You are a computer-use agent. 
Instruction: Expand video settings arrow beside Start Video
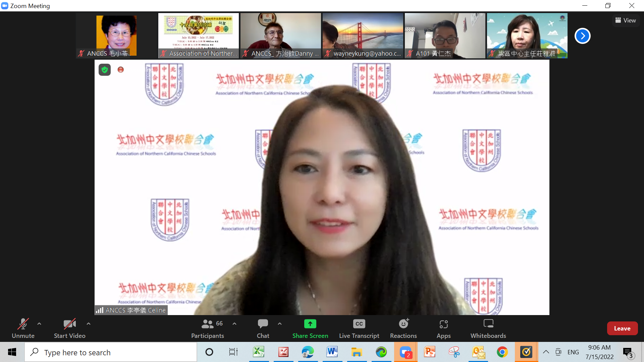coord(89,324)
